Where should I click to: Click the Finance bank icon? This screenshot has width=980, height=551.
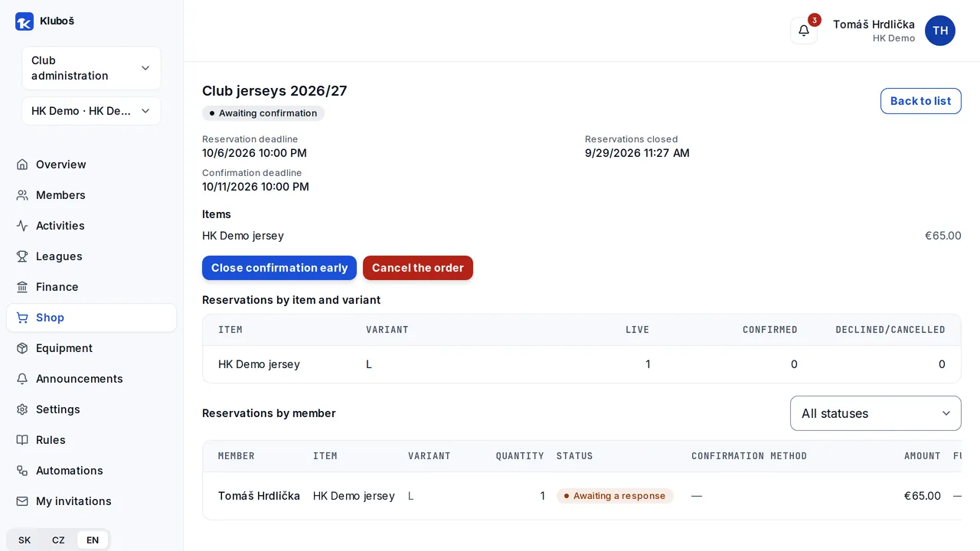click(22, 287)
